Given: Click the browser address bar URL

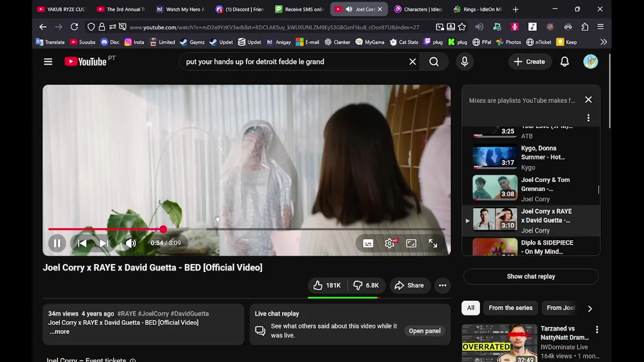Looking at the screenshot, I should pyautogui.click(x=274, y=27).
